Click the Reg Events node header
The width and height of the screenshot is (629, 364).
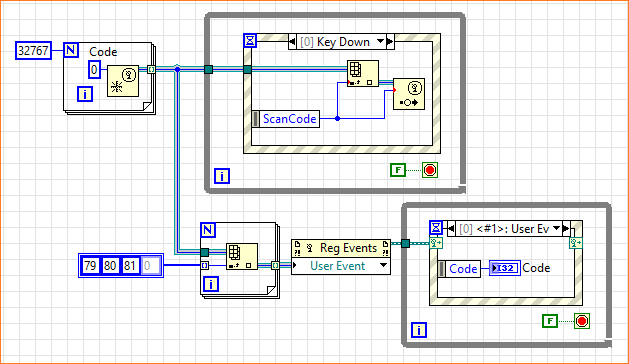point(341,248)
